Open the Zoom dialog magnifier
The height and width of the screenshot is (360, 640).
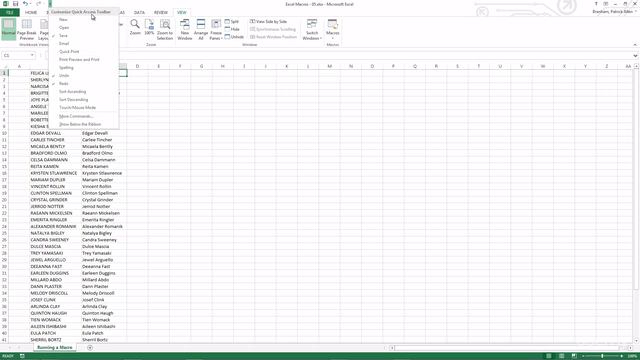135,27
